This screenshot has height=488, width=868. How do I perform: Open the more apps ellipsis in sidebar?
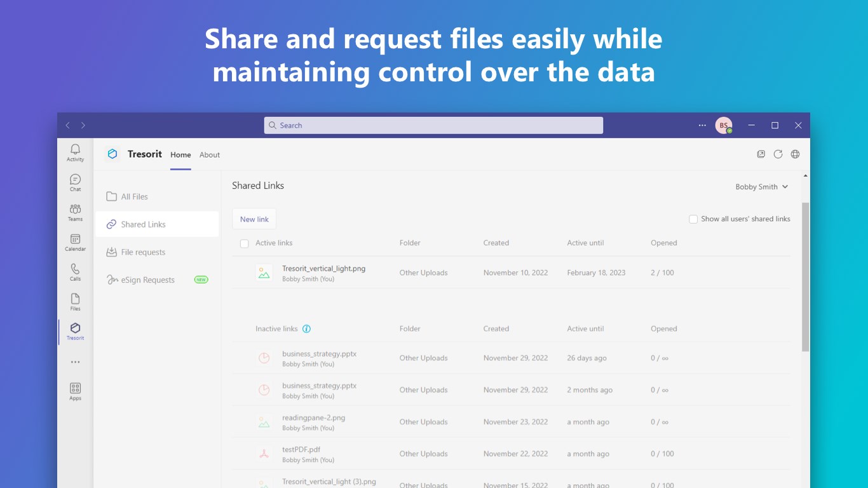[x=75, y=362]
